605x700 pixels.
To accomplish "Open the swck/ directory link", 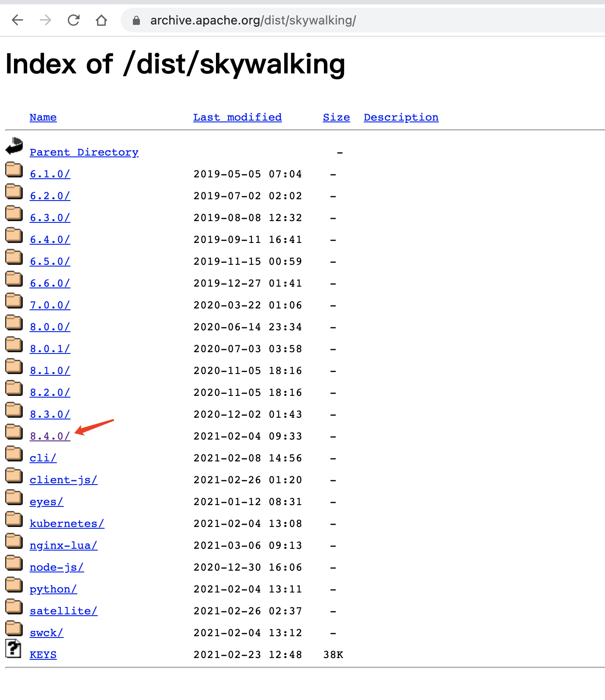I will (46, 633).
